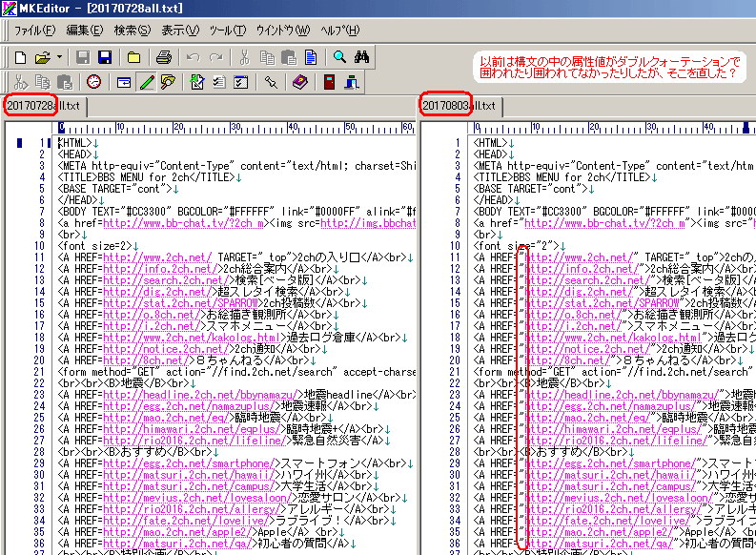
Task: Click the headline.2ch.net/bbynamazu link in left pane
Action: [200, 395]
